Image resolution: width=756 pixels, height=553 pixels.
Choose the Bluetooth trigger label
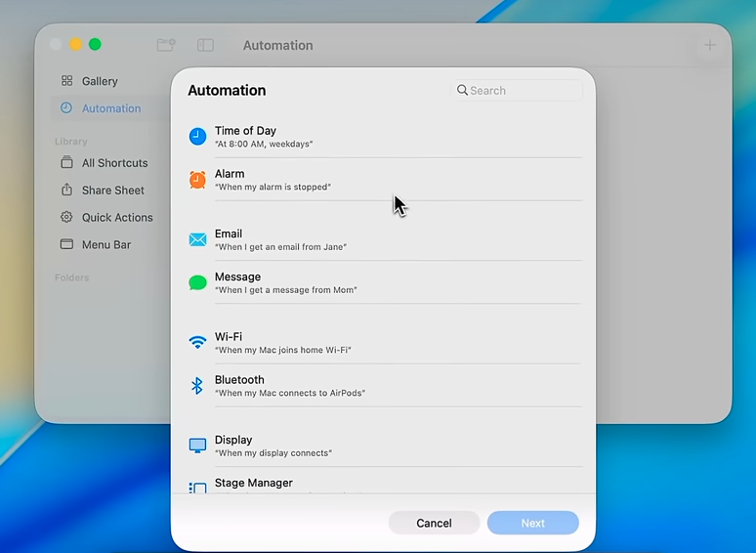click(x=239, y=380)
